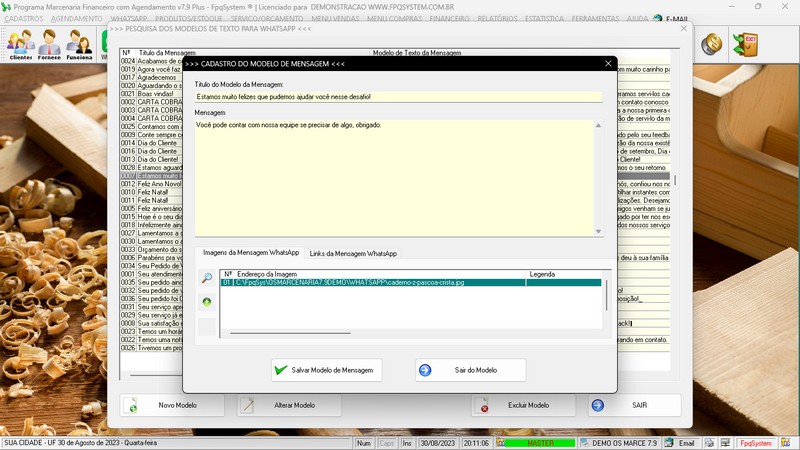Click the Título do Modelo da Mensagem field
Screen dimensions: 800x450
tap(398, 96)
